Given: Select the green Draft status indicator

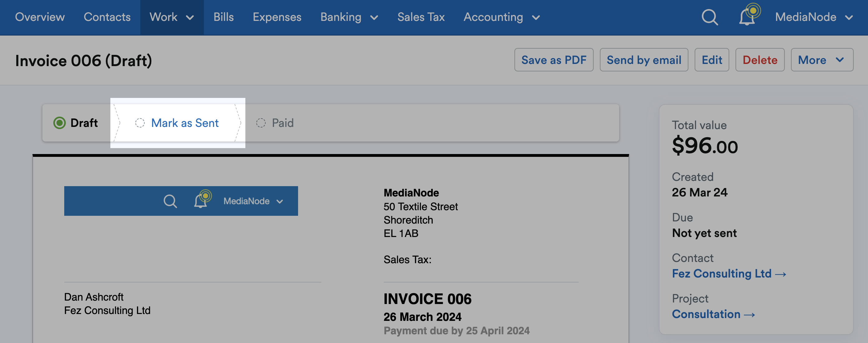Looking at the screenshot, I should (60, 123).
